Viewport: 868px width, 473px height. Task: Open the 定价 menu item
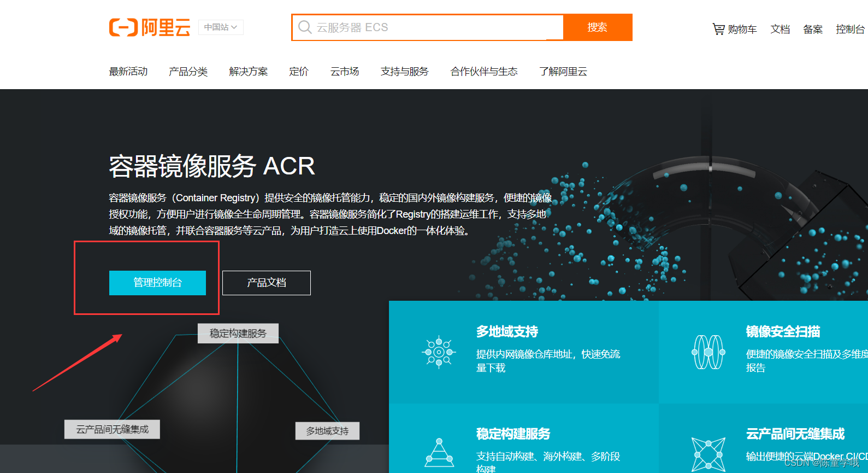(299, 72)
